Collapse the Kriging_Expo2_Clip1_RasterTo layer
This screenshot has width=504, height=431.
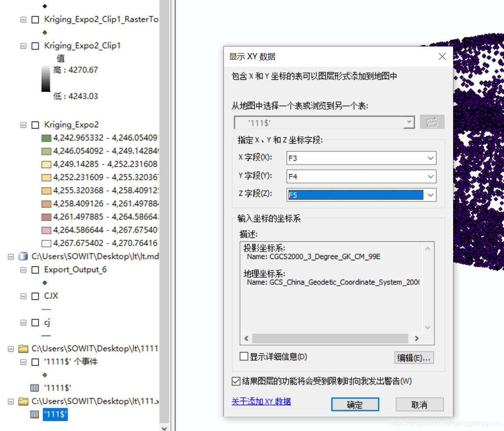coord(23,20)
